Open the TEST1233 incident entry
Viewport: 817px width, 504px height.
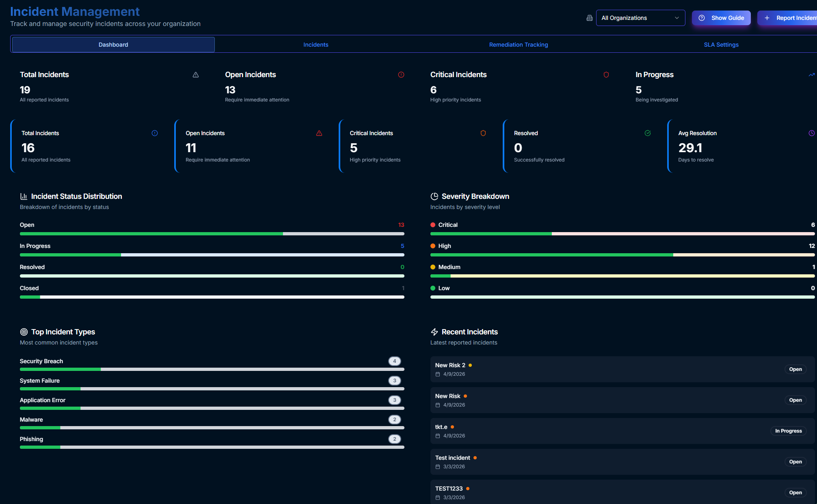pos(622,492)
